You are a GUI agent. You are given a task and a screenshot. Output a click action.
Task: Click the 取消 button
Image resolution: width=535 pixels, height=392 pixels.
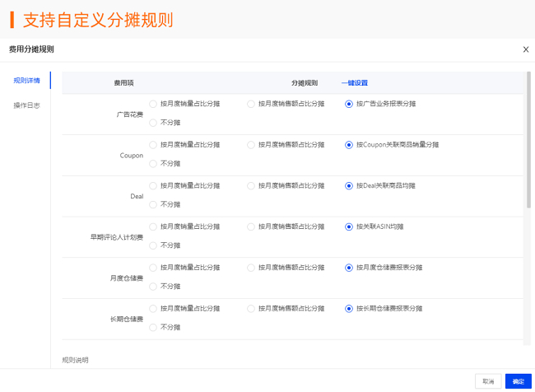point(488,381)
